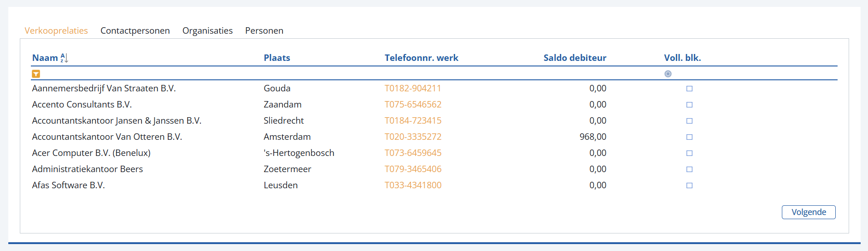Click the Telefoonnr. werk column header
Image resolution: width=868 pixels, height=251 pixels.
pos(422,58)
